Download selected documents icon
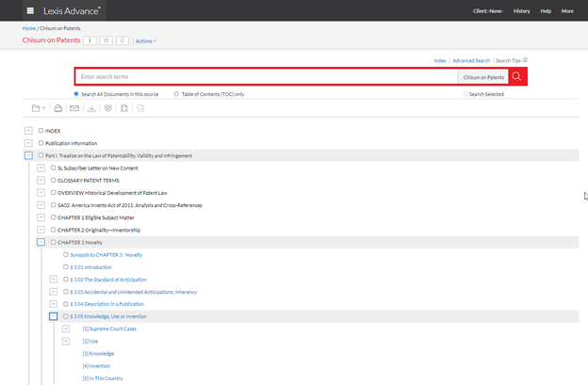588x385 pixels. point(91,108)
